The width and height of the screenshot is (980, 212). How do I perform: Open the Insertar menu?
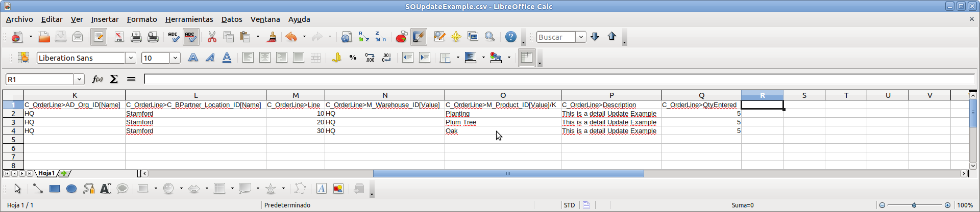(105, 19)
